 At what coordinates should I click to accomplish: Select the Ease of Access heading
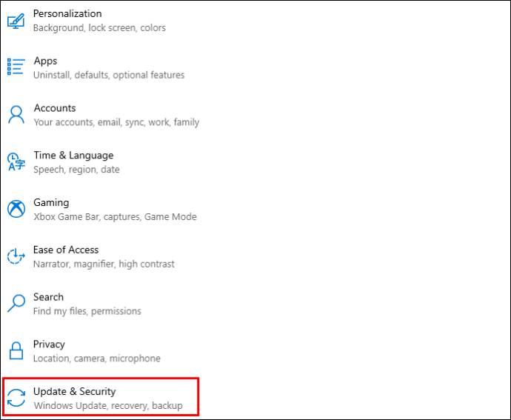(x=66, y=250)
